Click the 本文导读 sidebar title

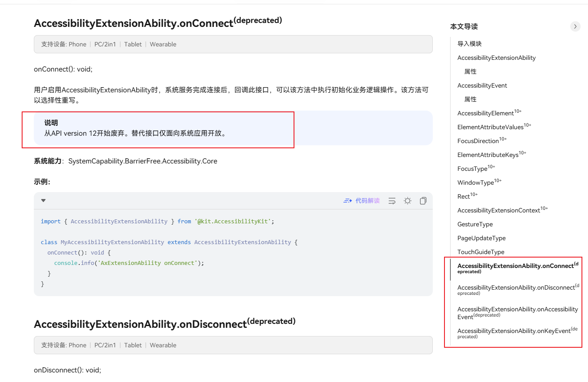point(464,26)
